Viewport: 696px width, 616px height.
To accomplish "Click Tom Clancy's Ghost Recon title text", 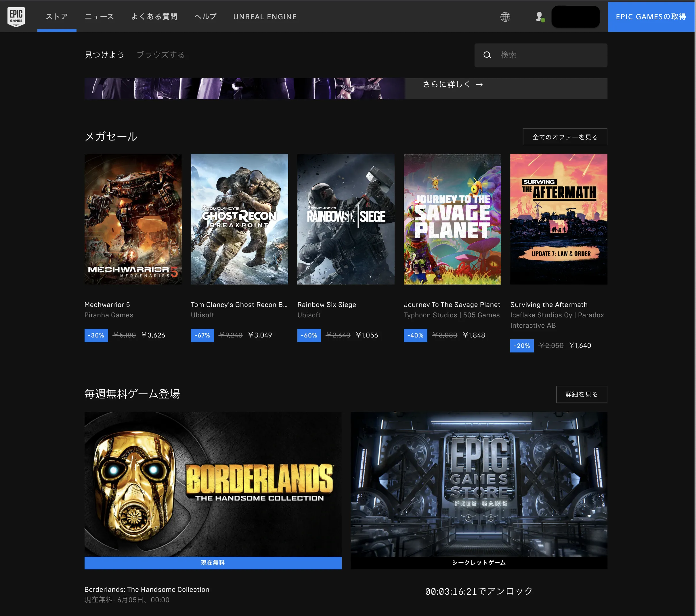I will pos(239,305).
